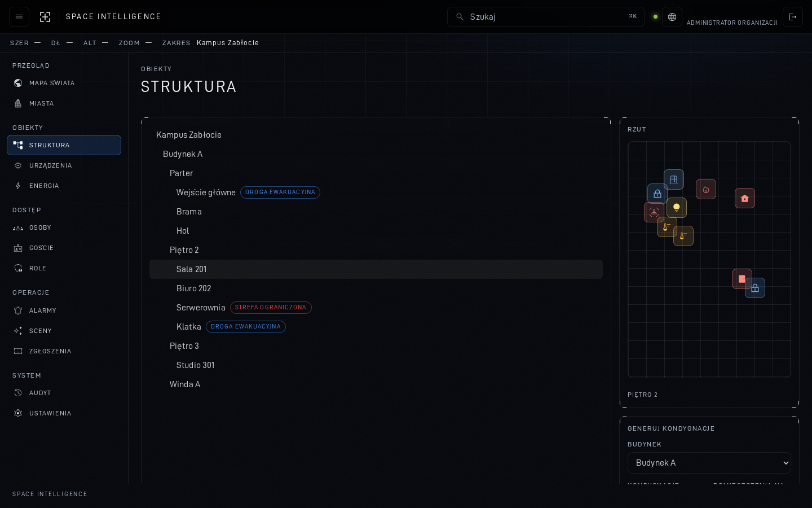Click the Sceny sparkle icon

tap(18, 331)
